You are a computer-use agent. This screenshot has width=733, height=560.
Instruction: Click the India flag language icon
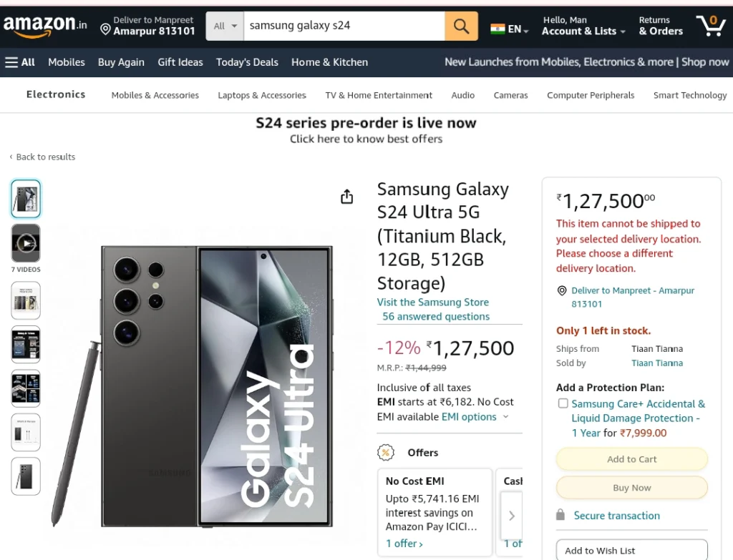pos(498,29)
